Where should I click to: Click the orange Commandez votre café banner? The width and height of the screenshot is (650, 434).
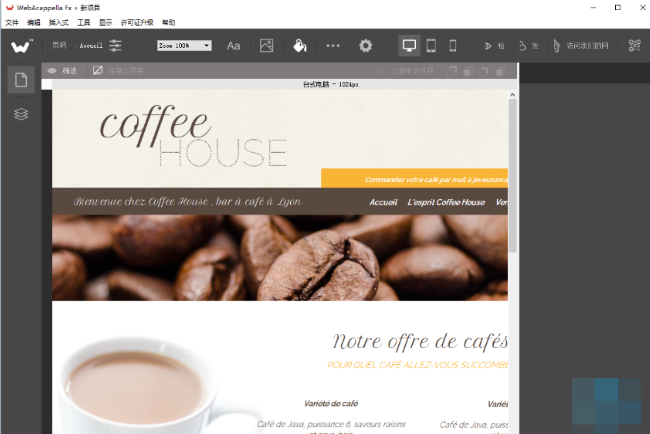pos(415,178)
